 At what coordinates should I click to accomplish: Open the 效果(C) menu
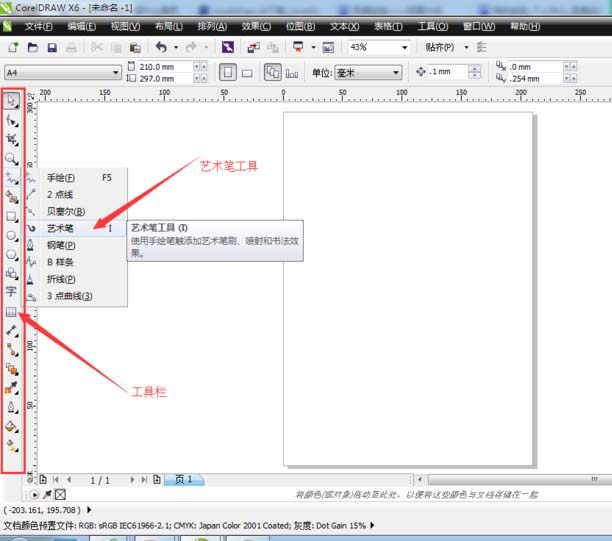(x=256, y=27)
